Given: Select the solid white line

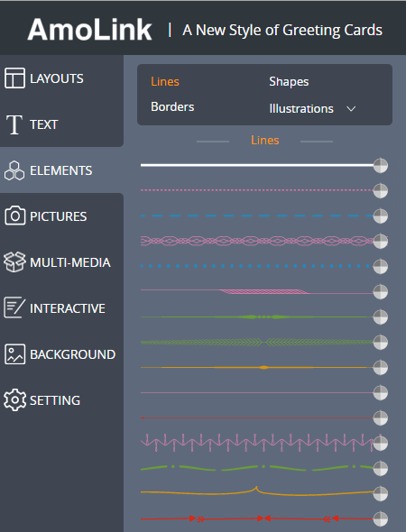Looking at the screenshot, I should 257,165.
